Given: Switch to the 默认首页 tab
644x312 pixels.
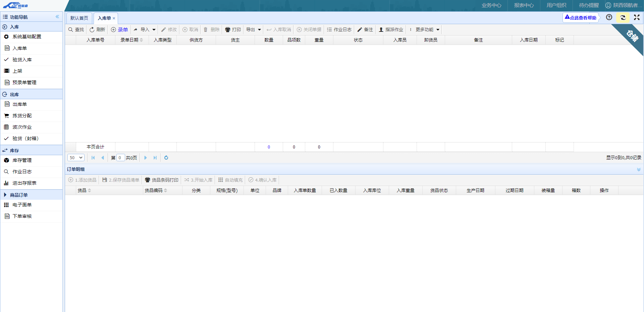Looking at the screenshot, I should click(x=79, y=18).
